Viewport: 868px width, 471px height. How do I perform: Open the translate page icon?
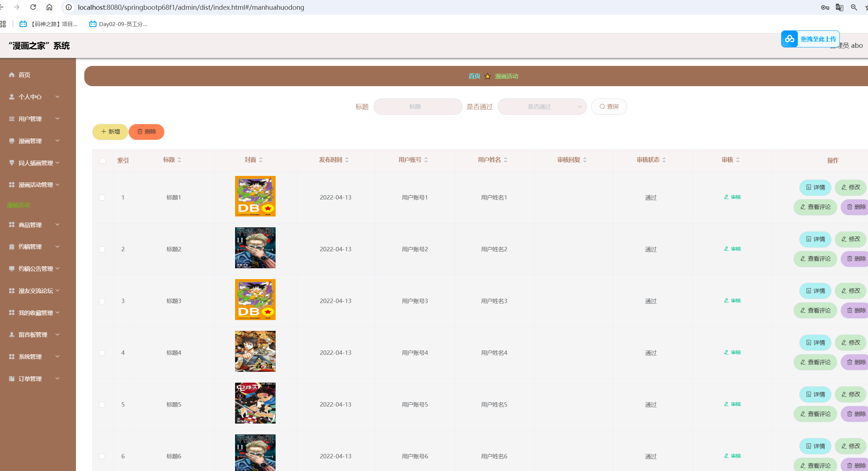[x=839, y=7]
